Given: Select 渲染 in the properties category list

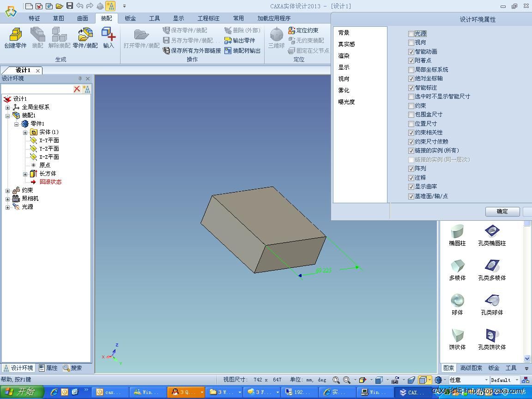Looking at the screenshot, I should point(344,56).
